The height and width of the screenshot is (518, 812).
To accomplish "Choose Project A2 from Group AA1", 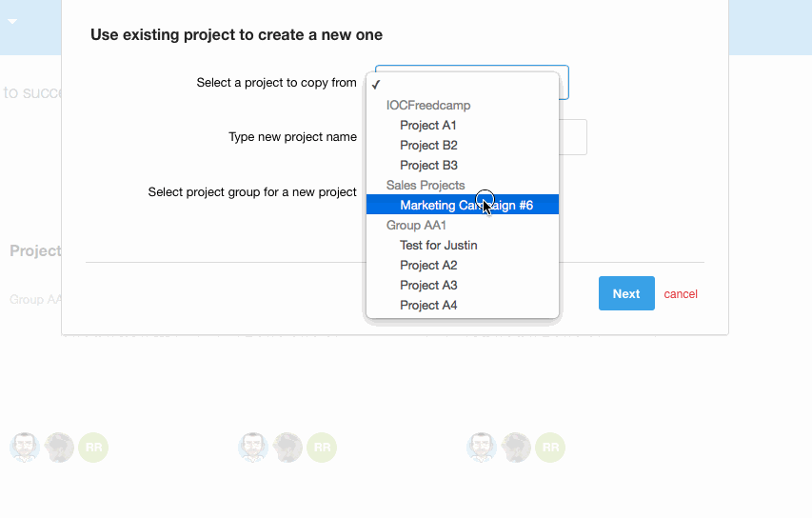I will tap(462, 266).
